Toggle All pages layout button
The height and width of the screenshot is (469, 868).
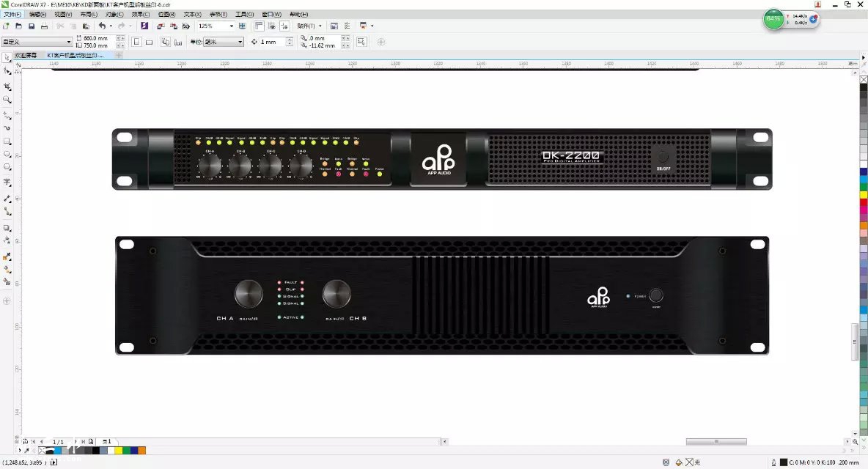[x=166, y=42]
